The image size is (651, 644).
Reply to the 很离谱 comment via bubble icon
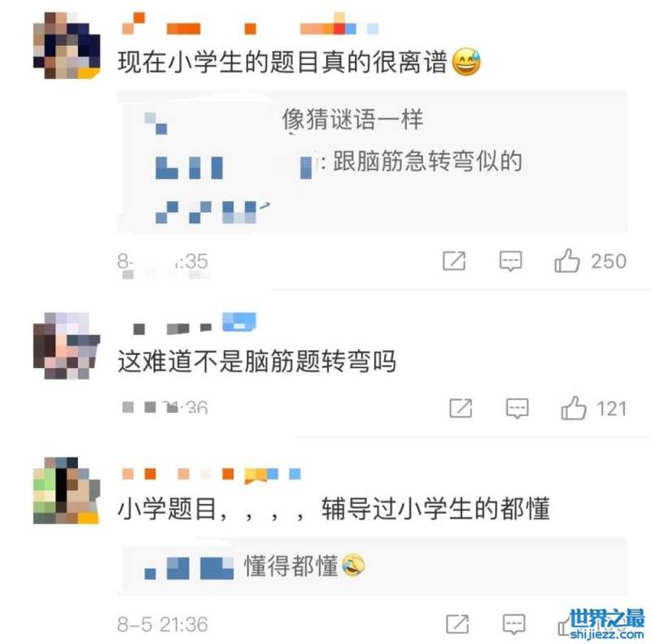[x=510, y=261]
